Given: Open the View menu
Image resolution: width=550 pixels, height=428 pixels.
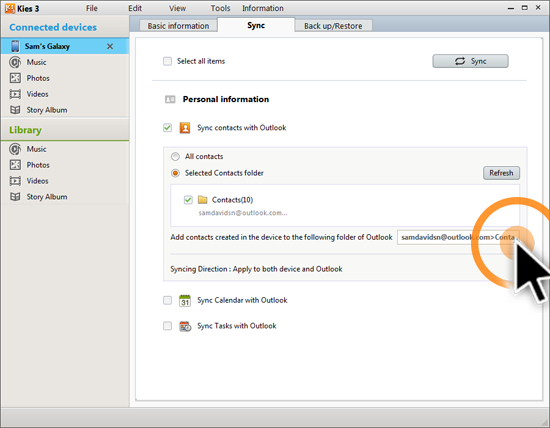Looking at the screenshot, I should coord(177,8).
